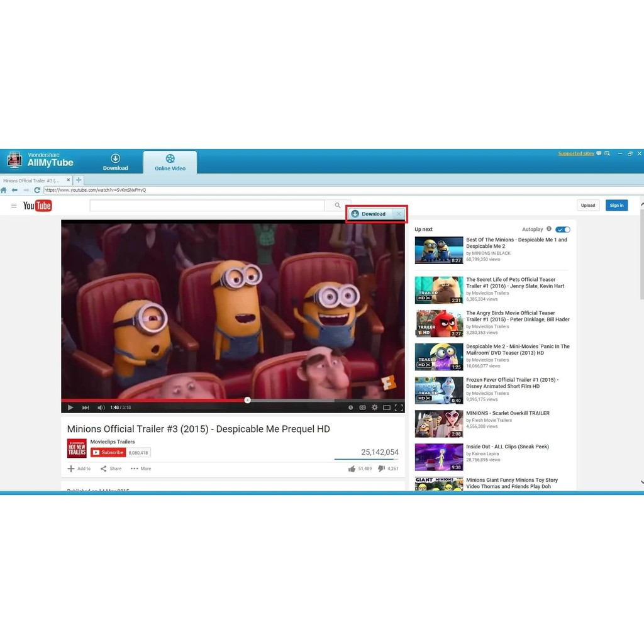Open the Movieclips Trailers channel name link
This screenshot has width=644, height=644.
pyautogui.click(x=113, y=442)
